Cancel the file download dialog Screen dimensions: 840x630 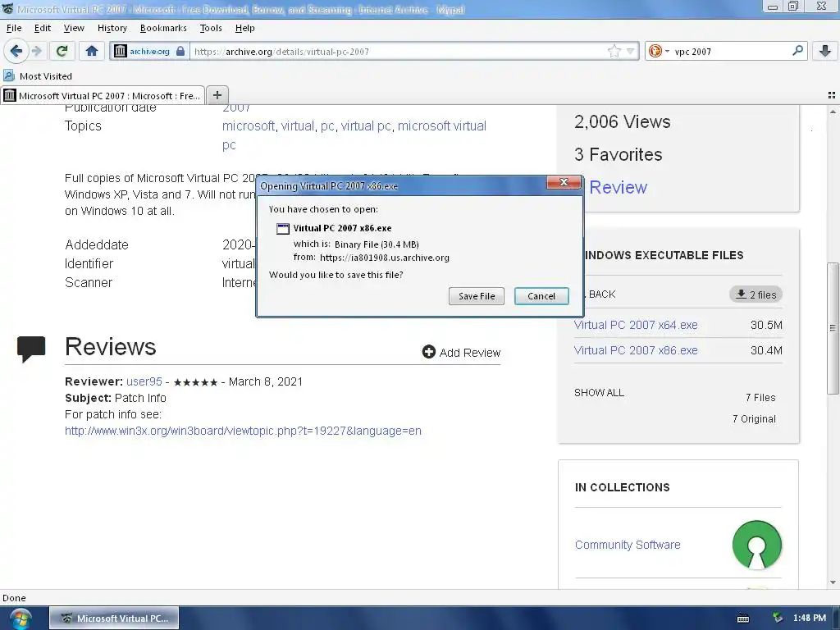point(541,296)
